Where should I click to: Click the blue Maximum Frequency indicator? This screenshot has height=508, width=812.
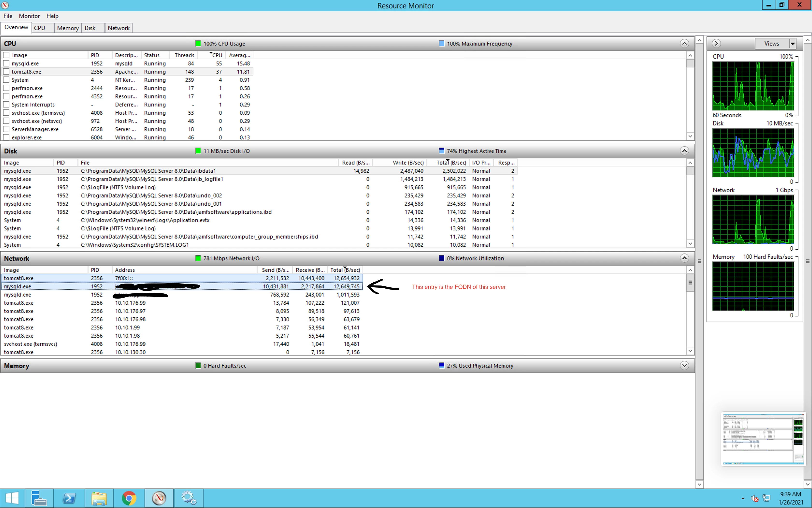(x=442, y=43)
